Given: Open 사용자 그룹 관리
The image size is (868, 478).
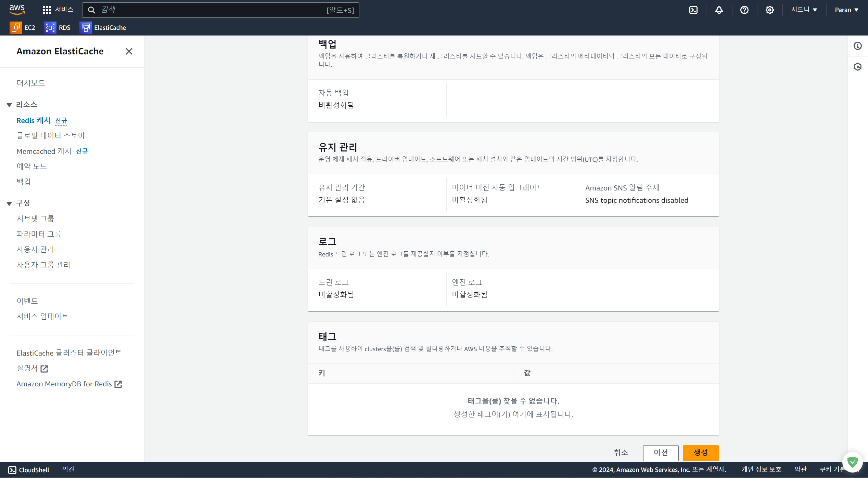Looking at the screenshot, I should (43, 265).
